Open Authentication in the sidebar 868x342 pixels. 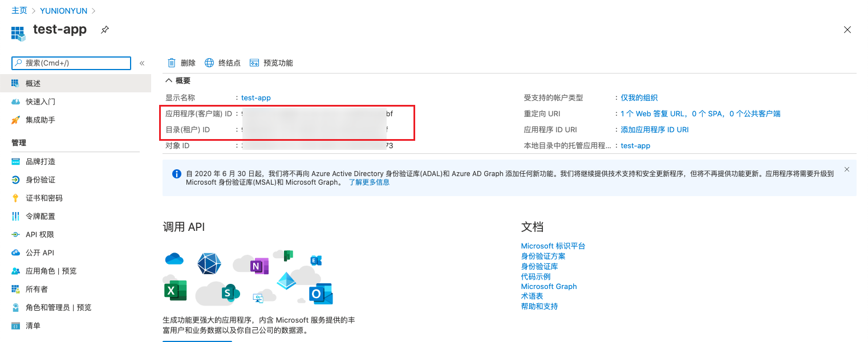click(40, 180)
